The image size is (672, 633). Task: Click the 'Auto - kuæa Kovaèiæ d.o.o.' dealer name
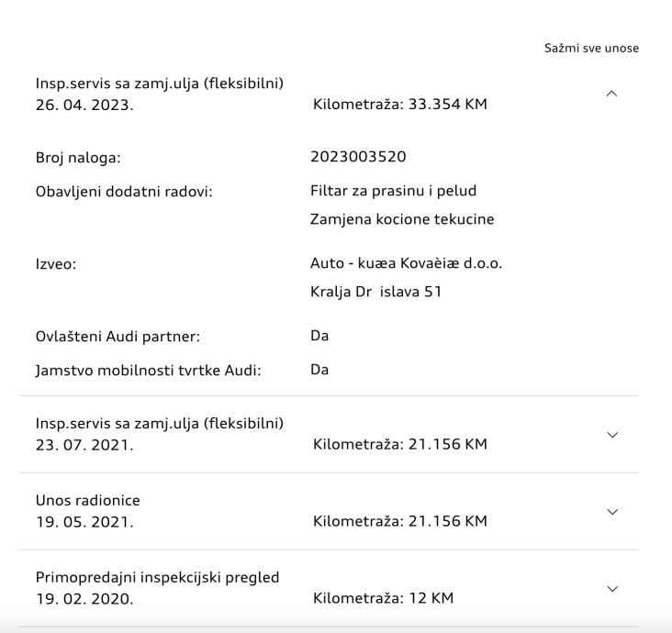tap(406, 263)
